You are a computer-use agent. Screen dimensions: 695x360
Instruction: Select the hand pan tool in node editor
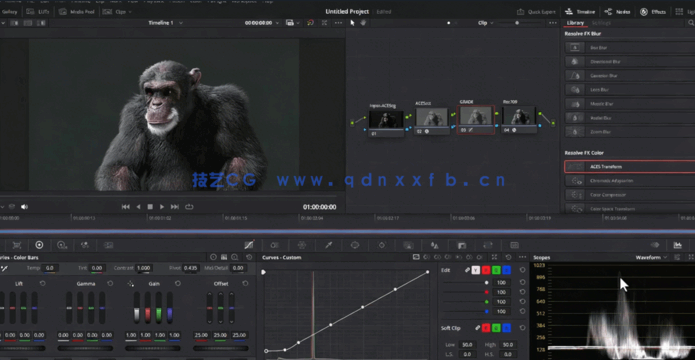363,23
